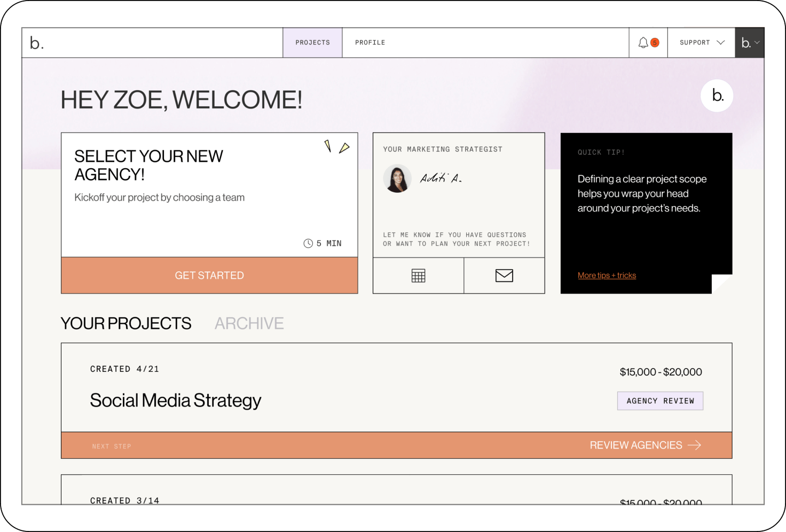Click the round b. avatar badge
786x532 pixels.
pyautogui.click(x=717, y=96)
